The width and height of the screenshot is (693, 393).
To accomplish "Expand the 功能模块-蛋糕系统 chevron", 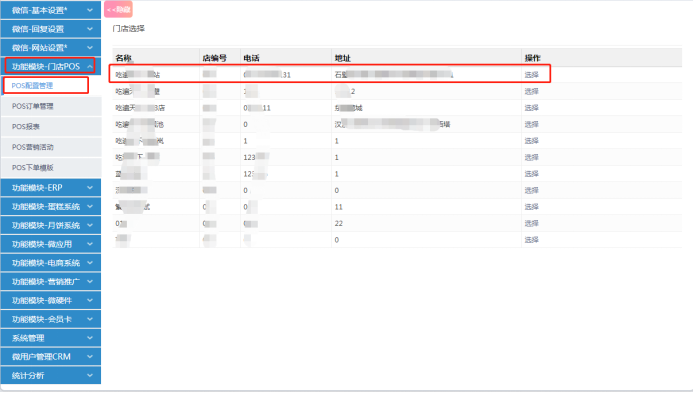I will (x=90, y=206).
